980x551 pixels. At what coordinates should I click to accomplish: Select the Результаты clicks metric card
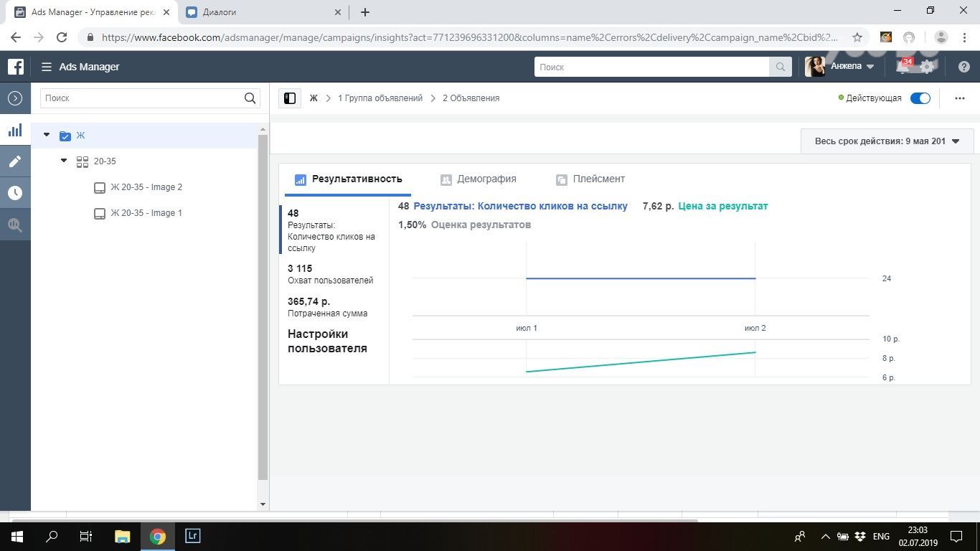tap(334, 230)
